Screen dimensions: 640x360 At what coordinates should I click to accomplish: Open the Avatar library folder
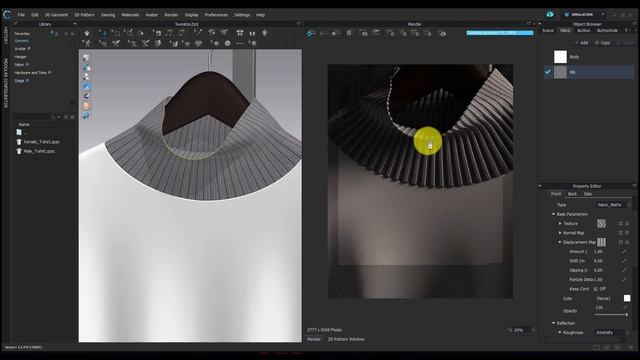click(x=20, y=49)
